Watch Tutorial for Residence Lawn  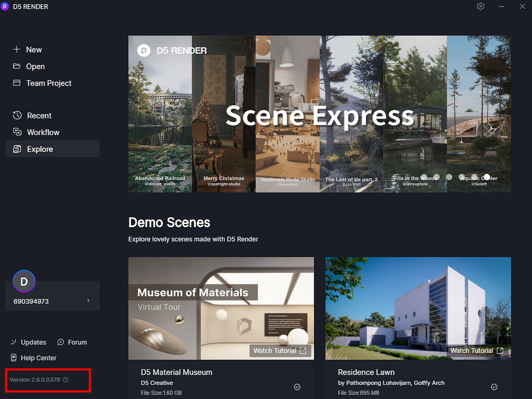[x=477, y=351]
